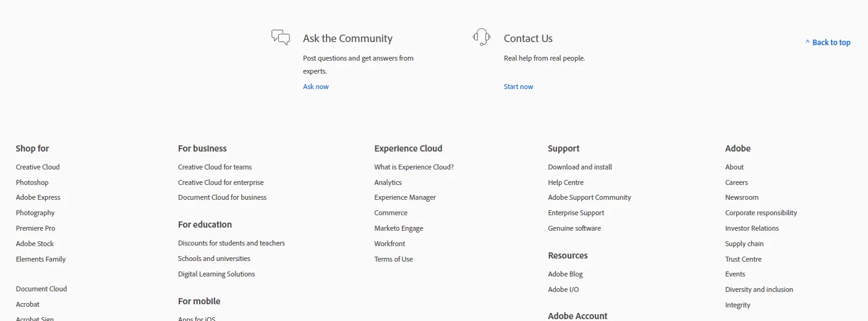Click 'Real help from real people.' text
Viewport: 868px width, 321px height.
click(x=544, y=58)
